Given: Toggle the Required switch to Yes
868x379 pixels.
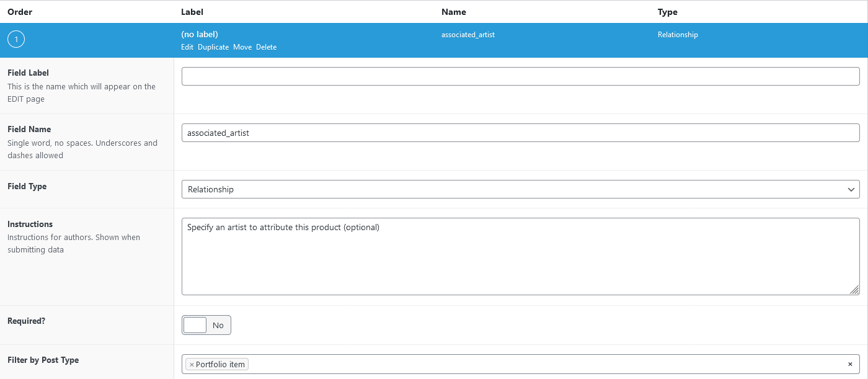Looking at the screenshot, I should click(193, 324).
